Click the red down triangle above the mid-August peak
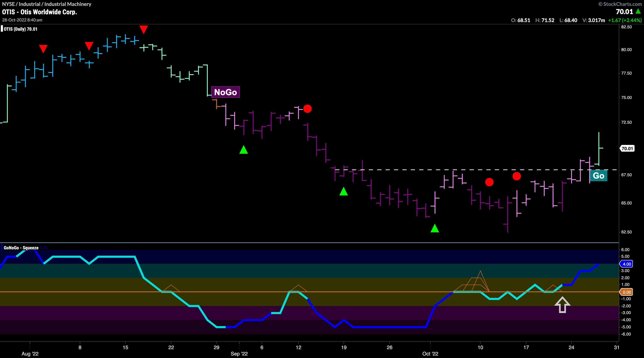Viewport: 644px width, 358px height. [143, 29]
